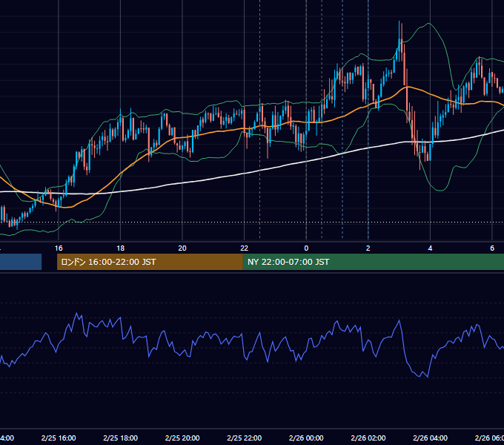Click the 22 hour label on the chart axis
The image size is (504, 445).
point(245,248)
